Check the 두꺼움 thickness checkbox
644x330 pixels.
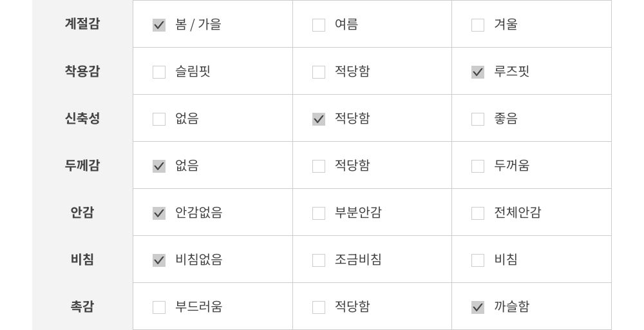(x=478, y=166)
